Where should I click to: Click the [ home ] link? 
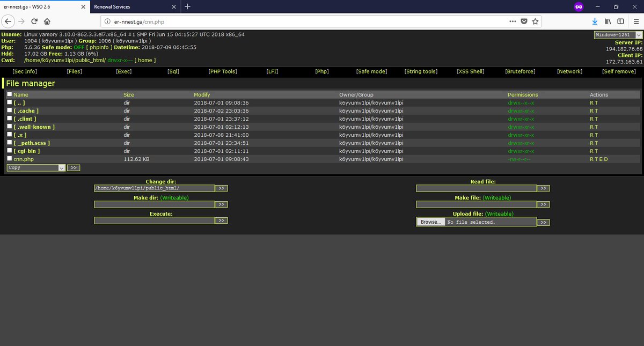[x=145, y=60]
